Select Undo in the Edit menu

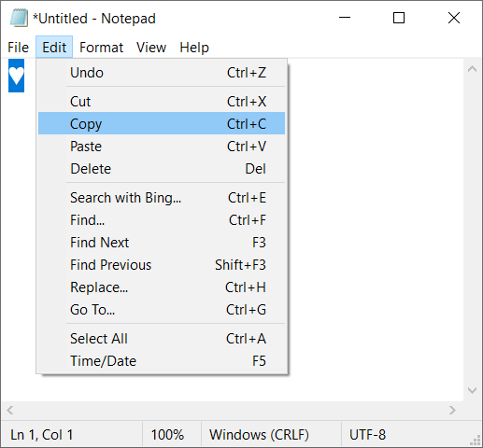pos(162,73)
